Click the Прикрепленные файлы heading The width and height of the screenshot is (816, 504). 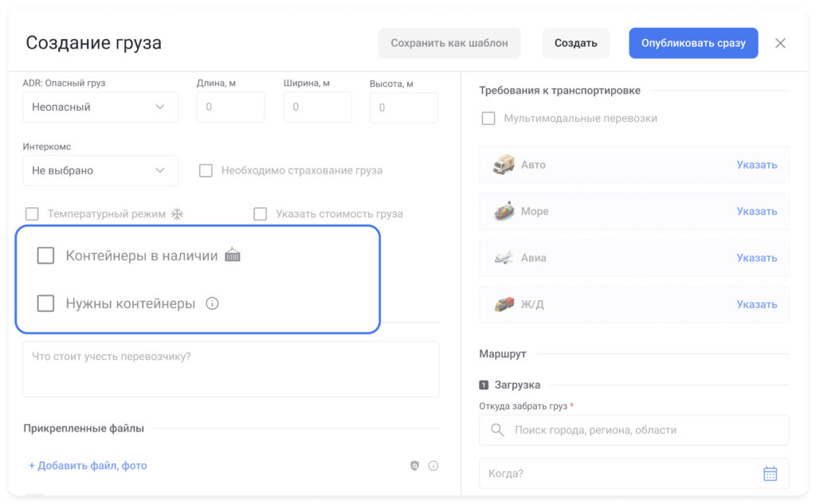[84, 428]
